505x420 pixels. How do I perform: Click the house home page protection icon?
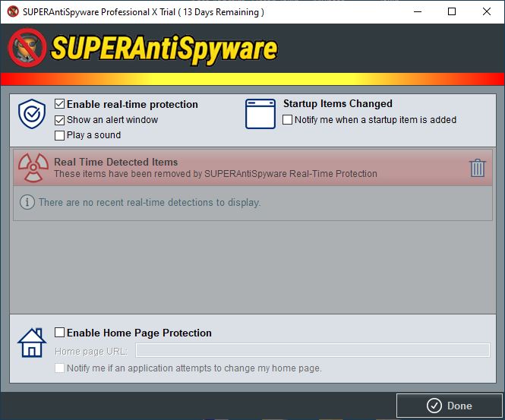[x=32, y=343]
